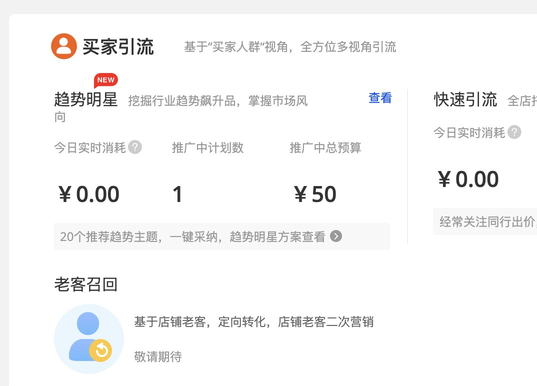Click help icon beside 快速引流 今日实时消耗

tap(514, 132)
